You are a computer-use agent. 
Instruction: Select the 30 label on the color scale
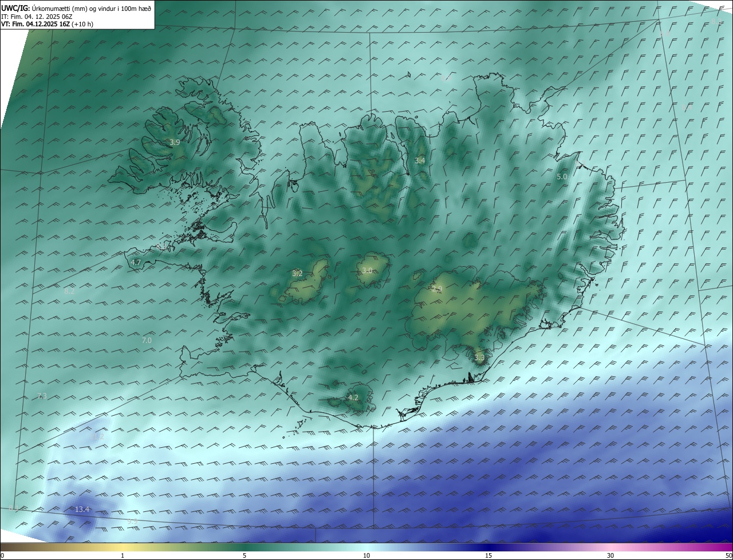pos(610,555)
